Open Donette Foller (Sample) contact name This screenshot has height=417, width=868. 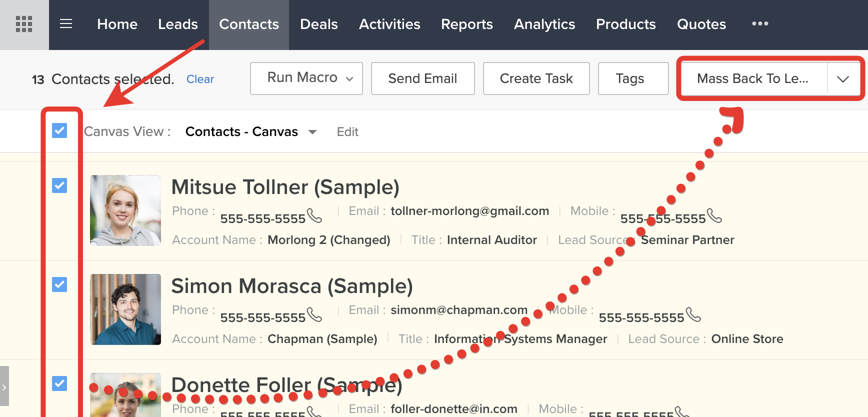[x=286, y=385]
